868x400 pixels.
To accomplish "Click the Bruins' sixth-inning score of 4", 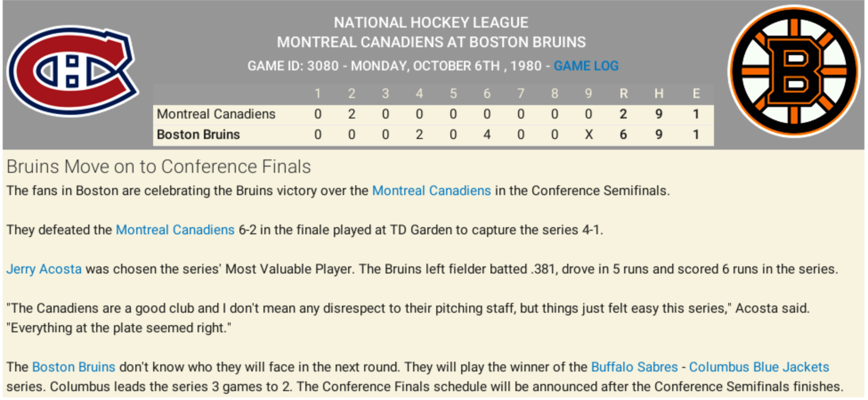I will click(487, 135).
